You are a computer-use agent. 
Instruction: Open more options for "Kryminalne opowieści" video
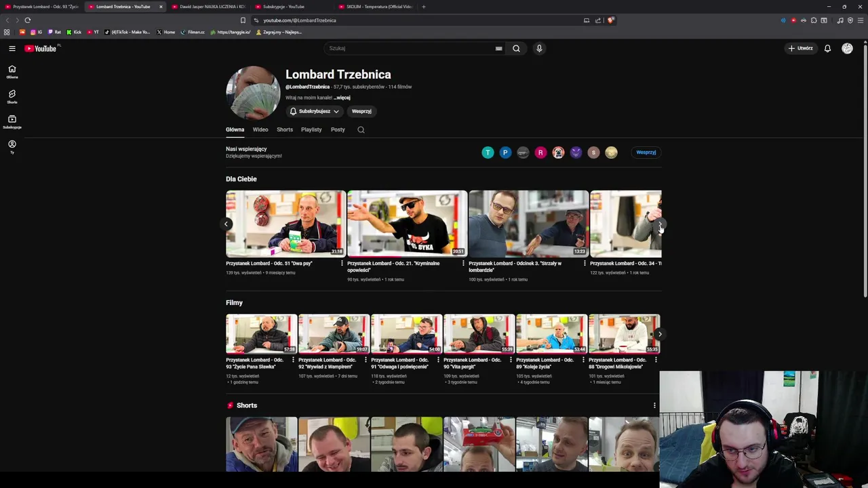pos(463,263)
